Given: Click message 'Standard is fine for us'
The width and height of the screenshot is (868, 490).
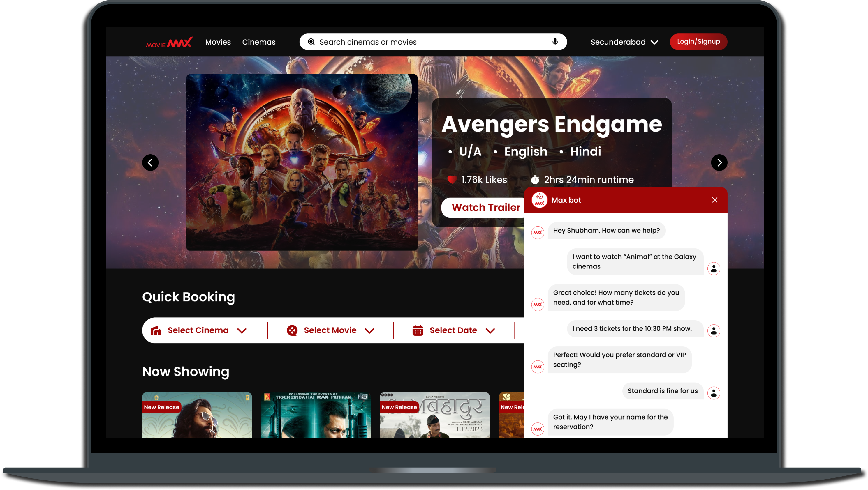Looking at the screenshot, I should pyautogui.click(x=663, y=391).
